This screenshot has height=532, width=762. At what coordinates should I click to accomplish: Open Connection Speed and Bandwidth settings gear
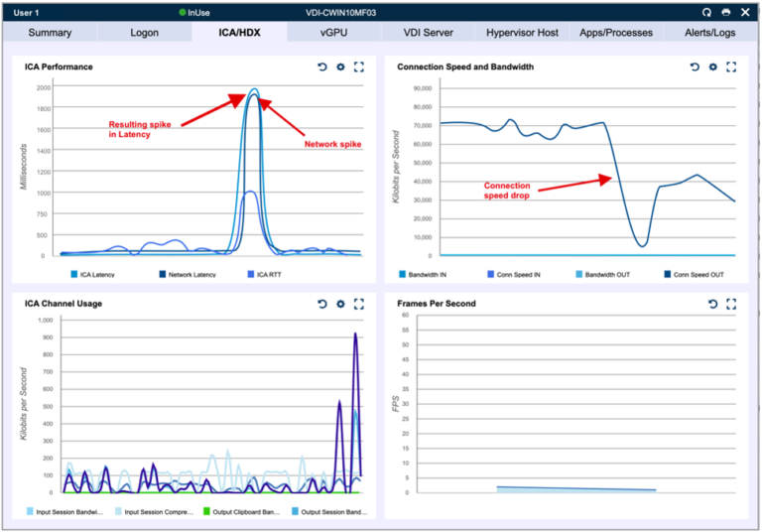click(x=713, y=66)
